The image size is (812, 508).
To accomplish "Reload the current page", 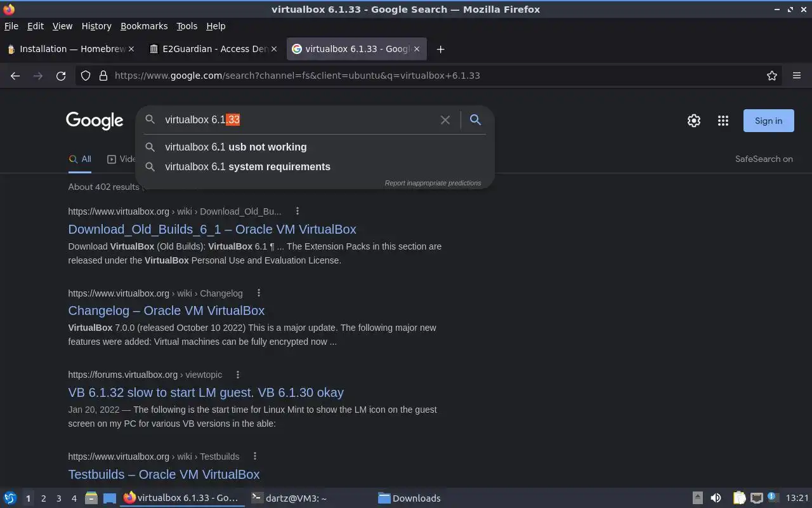I will (61, 76).
